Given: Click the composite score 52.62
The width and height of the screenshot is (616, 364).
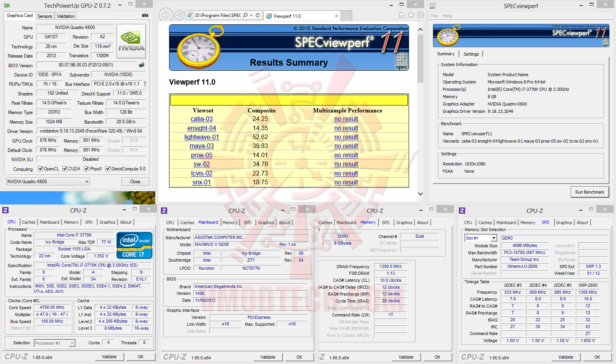Looking at the screenshot, I should (260, 137).
